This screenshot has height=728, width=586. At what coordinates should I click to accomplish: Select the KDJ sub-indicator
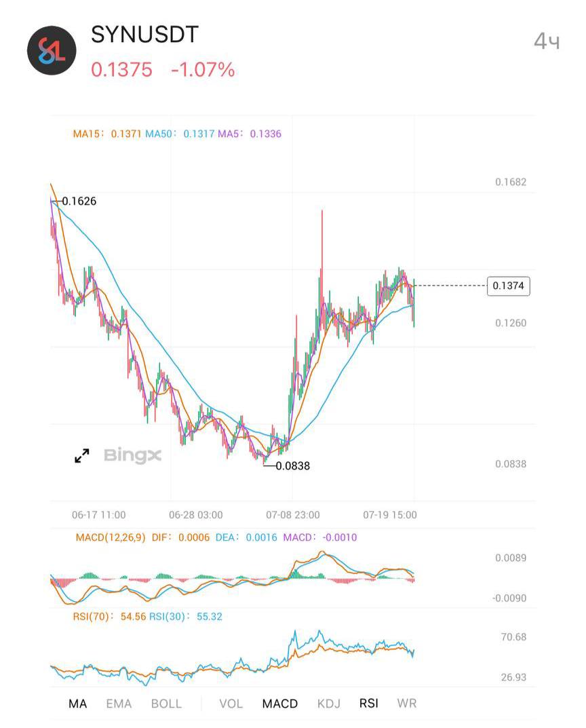tap(328, 704)
